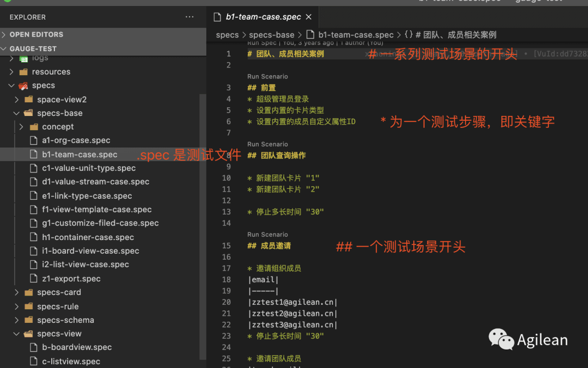Open d1-value-stream-case.spec file
Image resolution: width=588 pixels, height=368 pixels.
coord(96,182)
